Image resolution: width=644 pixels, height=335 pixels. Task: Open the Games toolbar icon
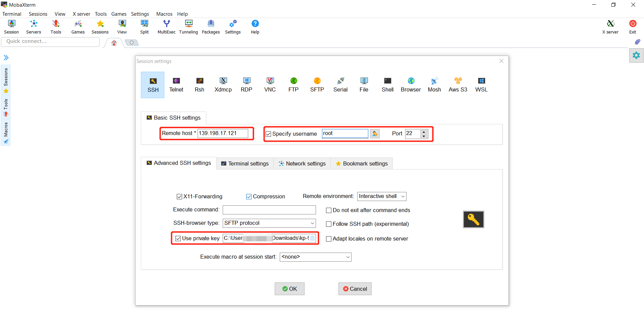point(78,27)
